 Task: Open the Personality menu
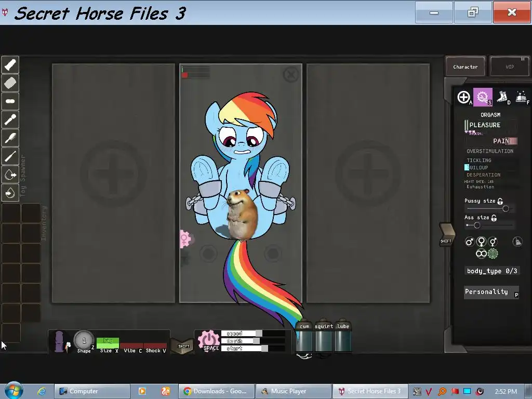491,292
